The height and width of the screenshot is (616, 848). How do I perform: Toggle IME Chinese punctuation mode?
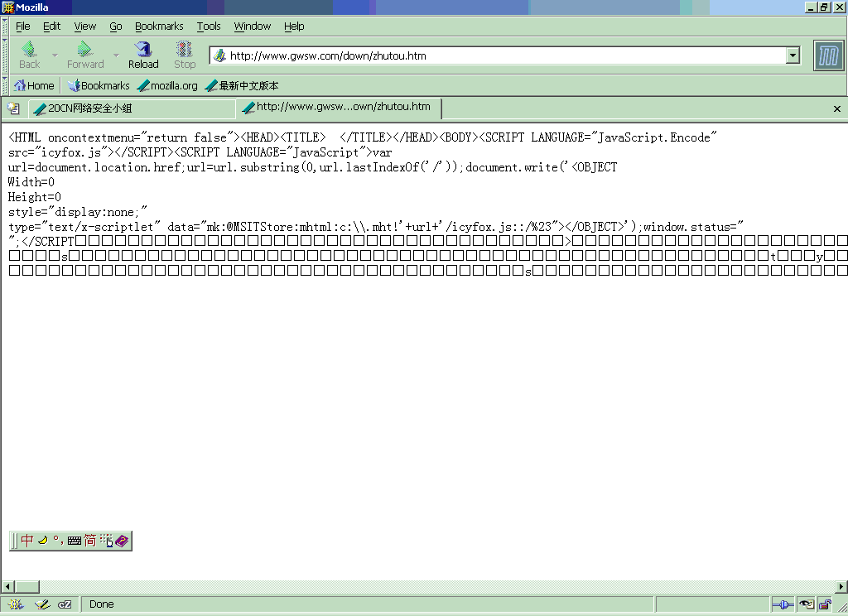pos(59,541)
